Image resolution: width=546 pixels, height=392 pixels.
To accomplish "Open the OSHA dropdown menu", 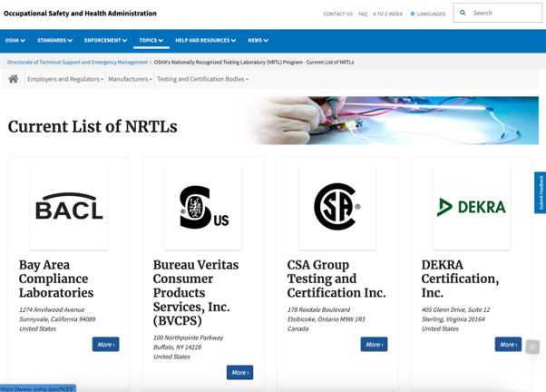I will tap(15, 40).
